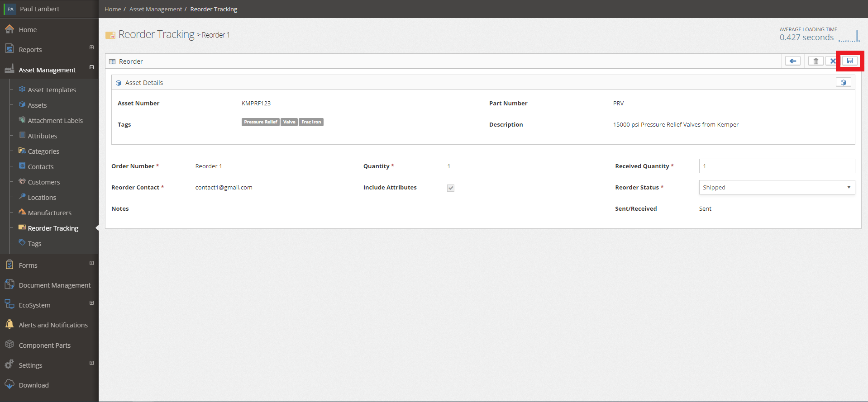Open the Reorder Status dropdown
The image size is (868, 402).
pos(777,187)
